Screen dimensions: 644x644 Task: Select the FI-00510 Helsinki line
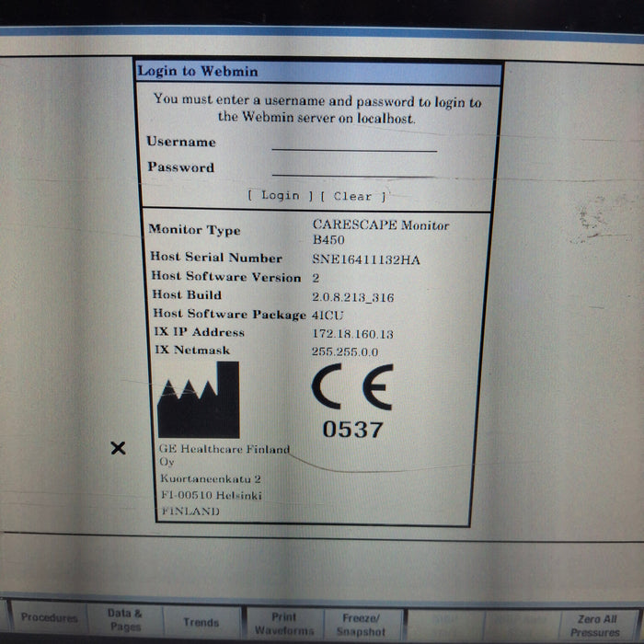click(212, 495)
